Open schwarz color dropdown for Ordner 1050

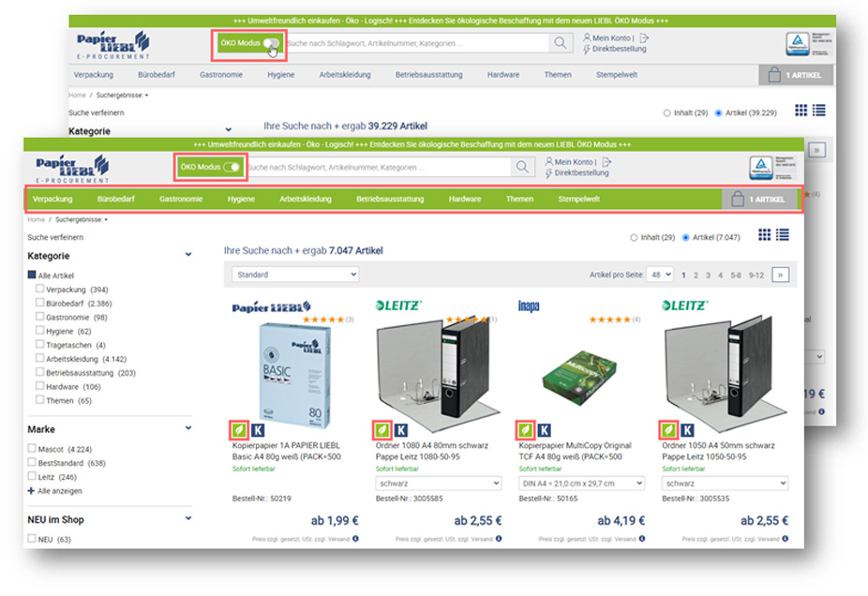726,484
